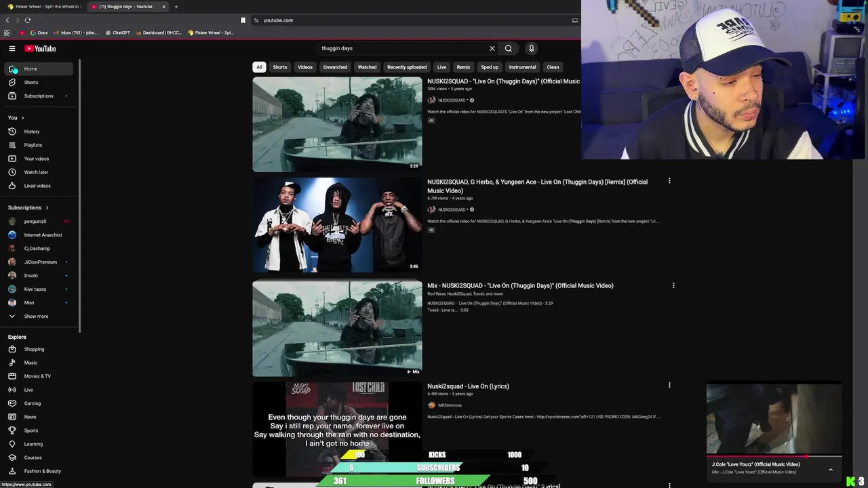Open MKSimmons channel link

pos(450,405)
